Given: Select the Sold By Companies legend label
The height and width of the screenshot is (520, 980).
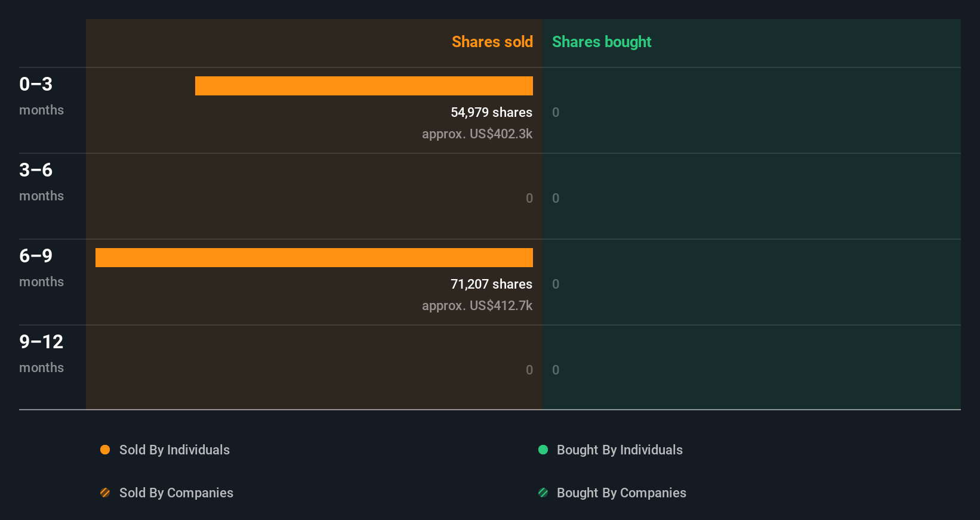Looking at the screenshot, I should click(176, 493).
